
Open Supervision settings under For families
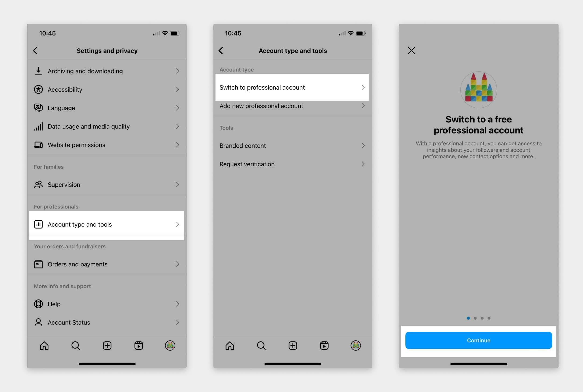coord(107,184)
